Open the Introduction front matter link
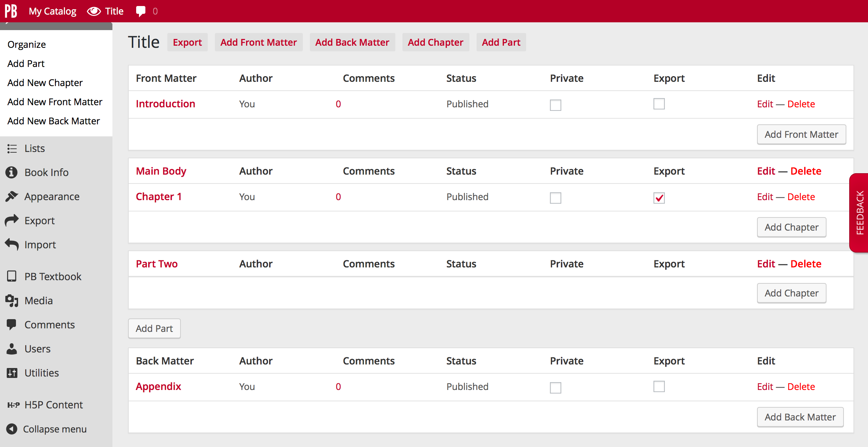 (165, 104)
